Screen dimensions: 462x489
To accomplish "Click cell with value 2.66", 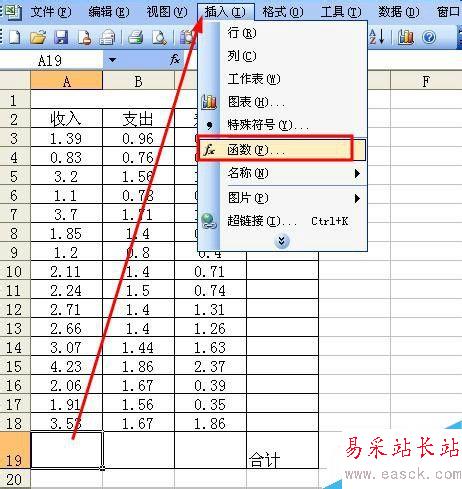I will click(66, 328).
